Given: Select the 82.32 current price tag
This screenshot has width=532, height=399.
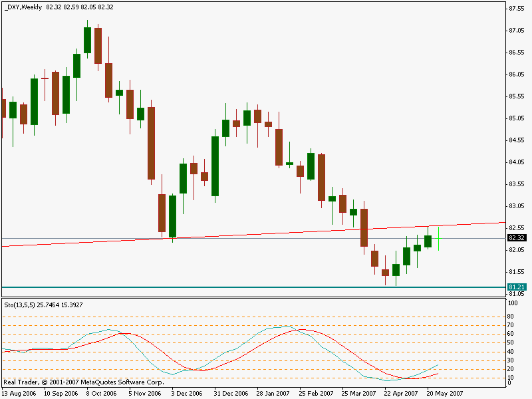Looking at the screenshot, I should [516, 237].
